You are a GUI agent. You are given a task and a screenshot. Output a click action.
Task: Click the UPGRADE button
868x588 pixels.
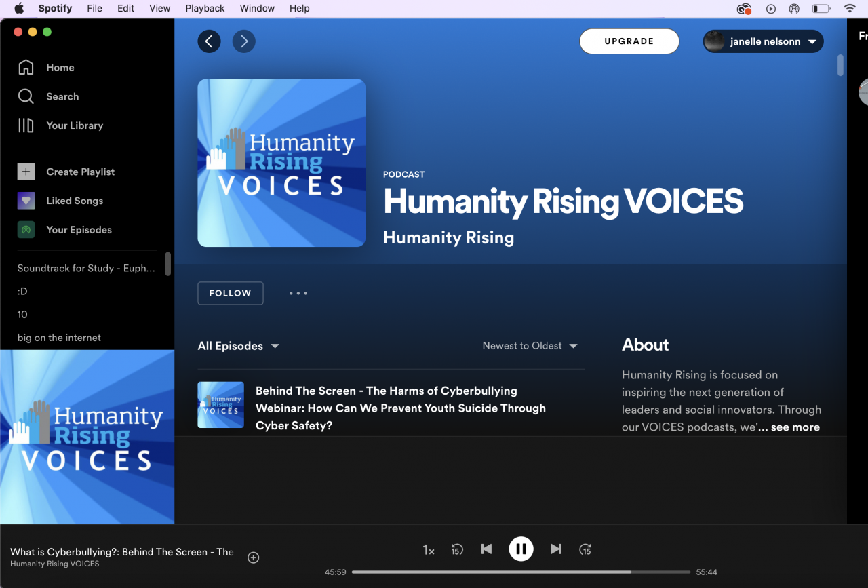point(629,41)
